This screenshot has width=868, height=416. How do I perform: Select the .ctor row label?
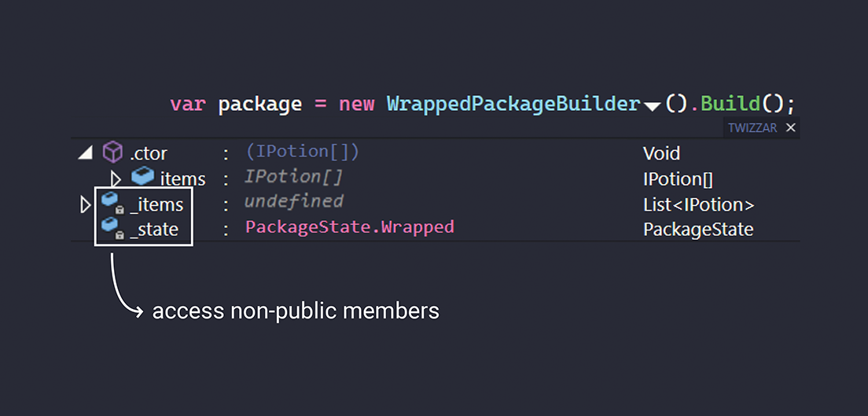point(148,153)
